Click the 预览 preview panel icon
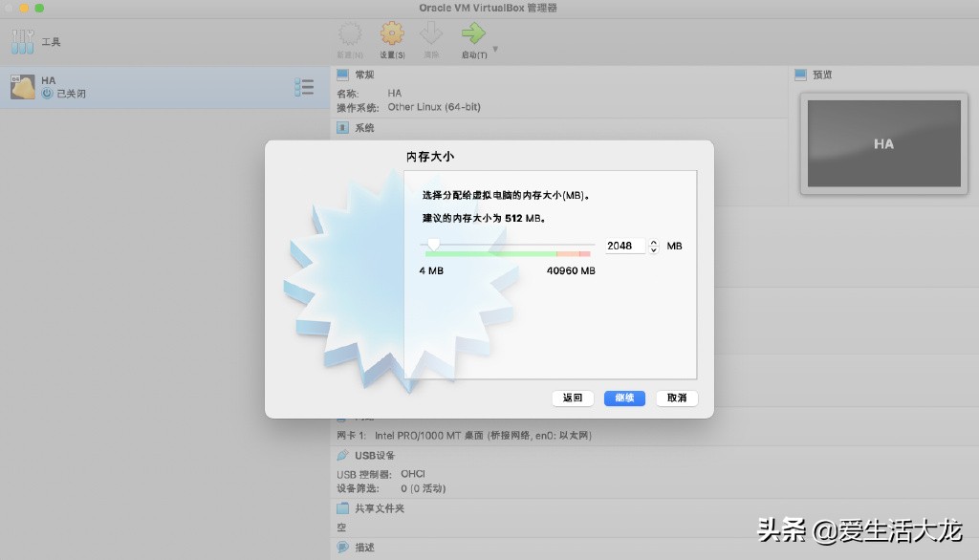The width and height of the screenshot is (979, 560). coord(798,74)
